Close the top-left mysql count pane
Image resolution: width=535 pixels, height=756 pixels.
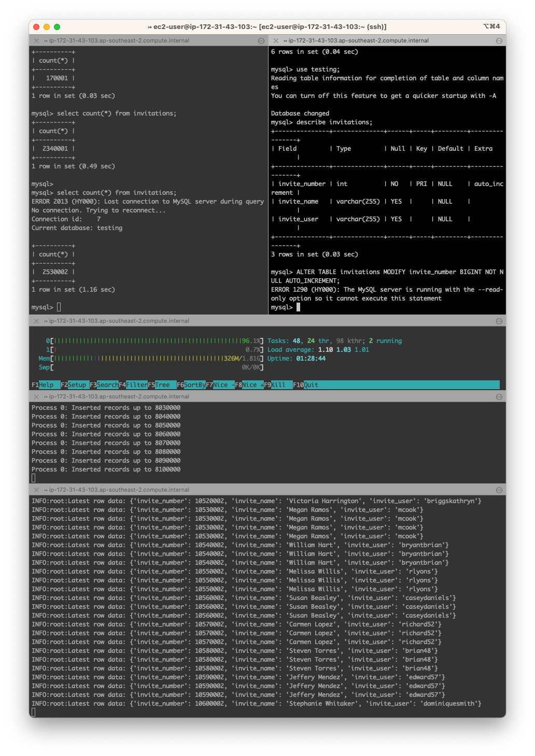(36, 40)
